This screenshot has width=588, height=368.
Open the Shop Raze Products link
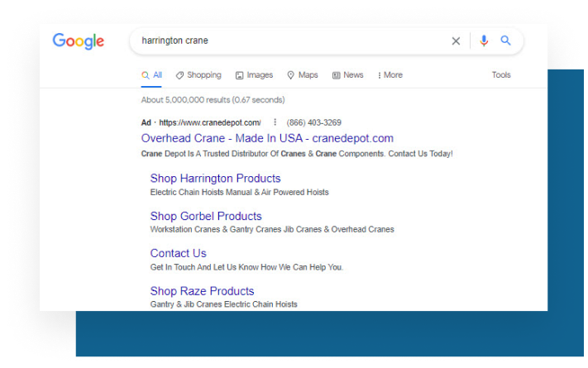[202, 291]
